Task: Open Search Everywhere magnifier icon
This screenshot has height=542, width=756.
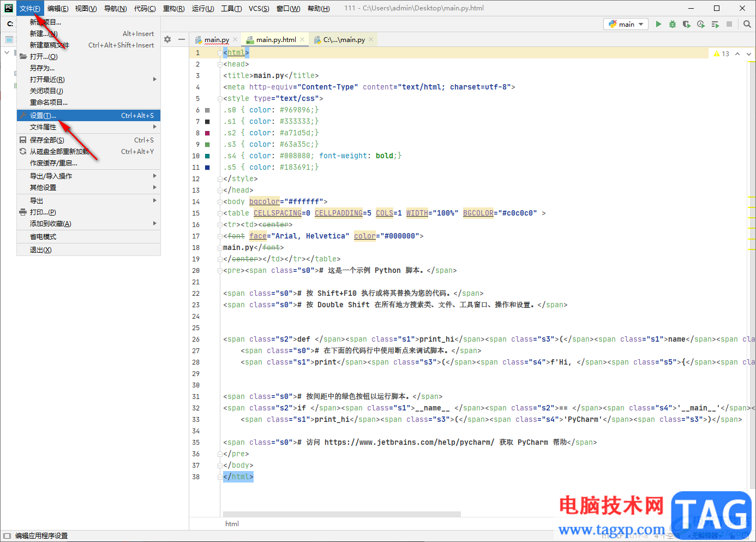Action: pyautogui.click(x=747, y=24)
